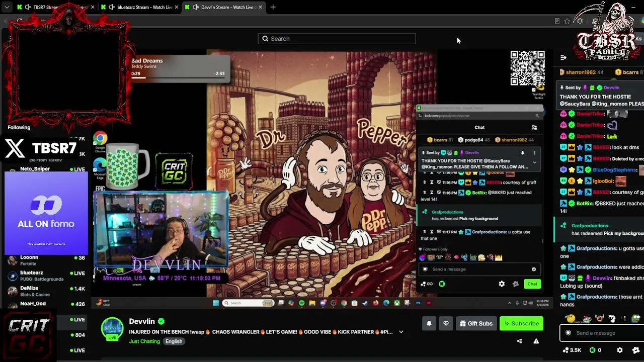
Task: Subscribe to Devvlin's channel
Action: [521, 324]
